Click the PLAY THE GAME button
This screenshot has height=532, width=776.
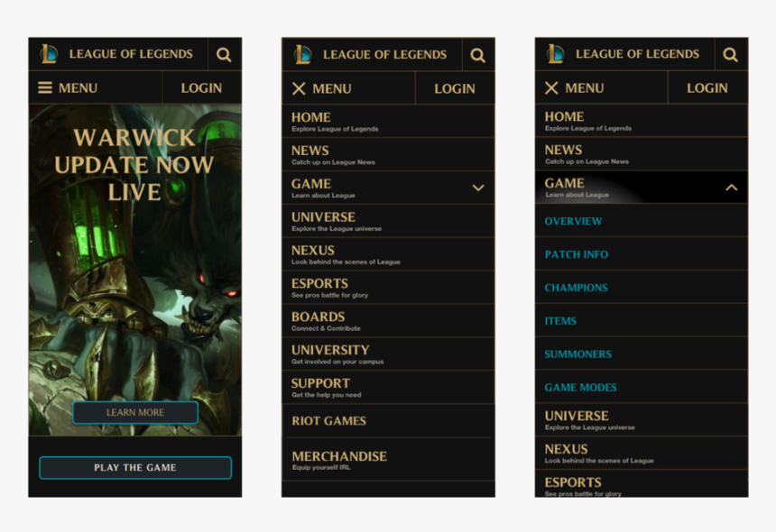(135, 468)
